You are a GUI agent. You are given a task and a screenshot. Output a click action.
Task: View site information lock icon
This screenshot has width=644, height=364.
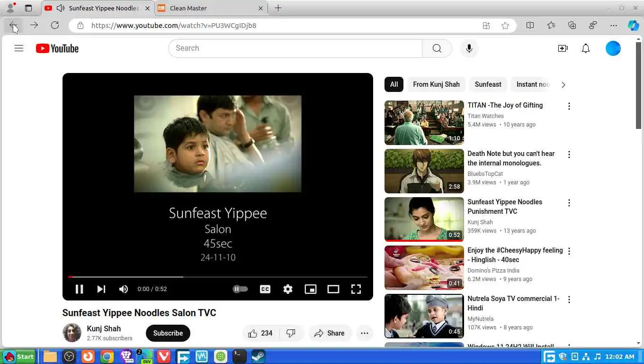pyautogui.click(x=80, y=26)
